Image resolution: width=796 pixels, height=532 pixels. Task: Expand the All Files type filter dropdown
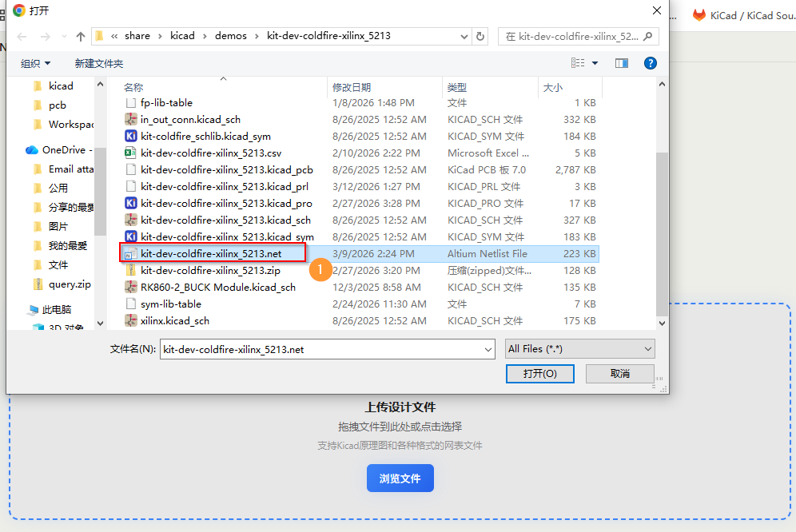point(579,349)
